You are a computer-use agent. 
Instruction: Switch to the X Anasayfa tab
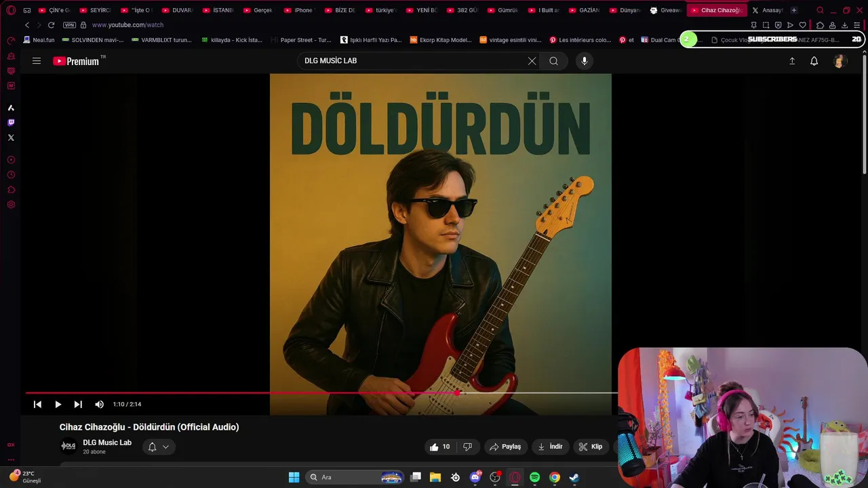[767, 10]
